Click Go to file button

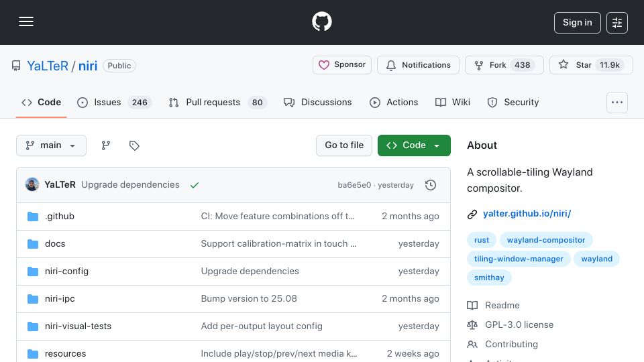pos(344,145)
